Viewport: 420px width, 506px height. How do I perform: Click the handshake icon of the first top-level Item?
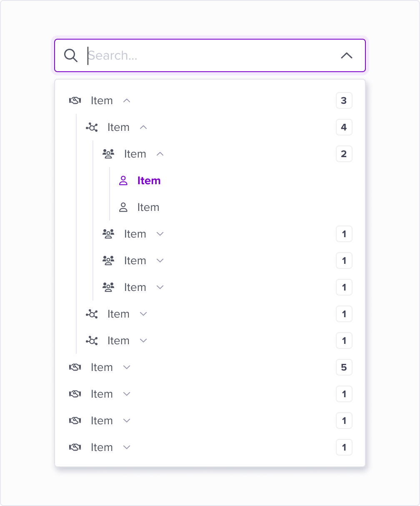coord(75,100)
